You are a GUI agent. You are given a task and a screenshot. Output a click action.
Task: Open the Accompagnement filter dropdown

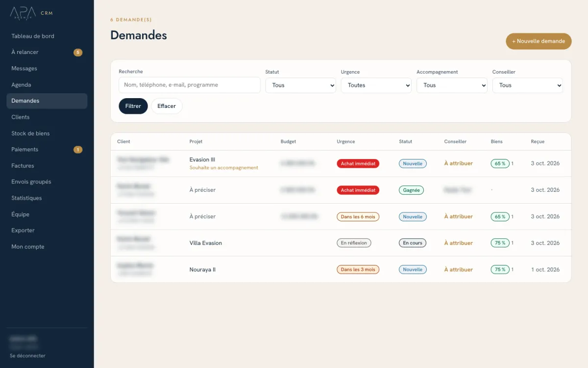pyautogui.click(x=452, y=85)
